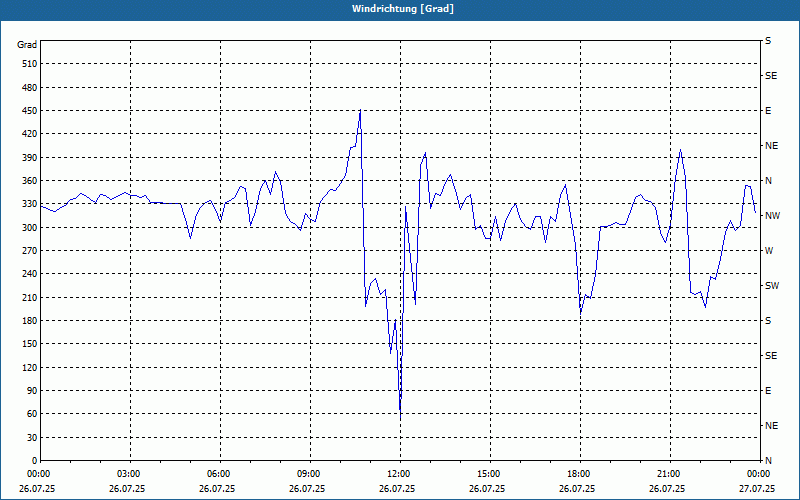800x500 pixels.
Task: Click the Windrichtung [Grad] chart title
Action: point(403,9)
